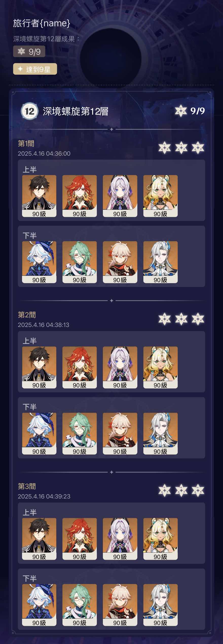The image size is (223, 644).
Task: Click the round 12 floor number icon
Action: tap(29, 111)
